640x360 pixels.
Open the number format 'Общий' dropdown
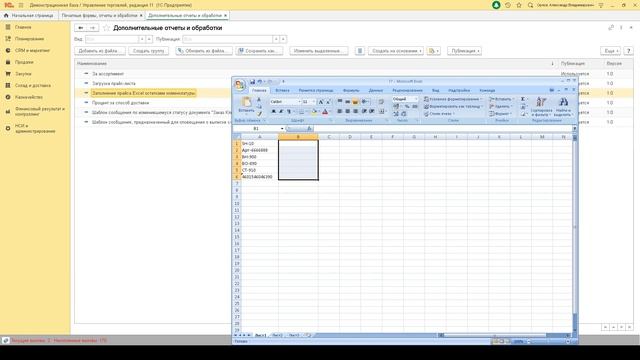(x=405, y=99)
